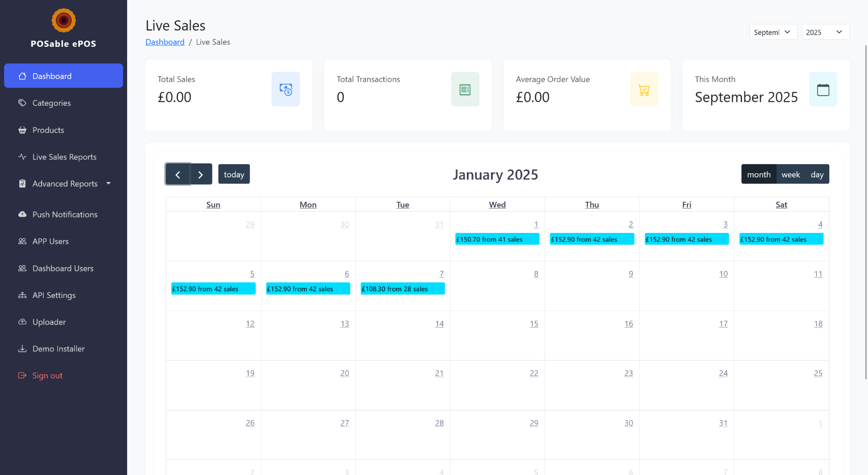Viewport: 868px width, 475px height.
Task: Open Live Sales Reports from sidebar
Action: (64, 157)
